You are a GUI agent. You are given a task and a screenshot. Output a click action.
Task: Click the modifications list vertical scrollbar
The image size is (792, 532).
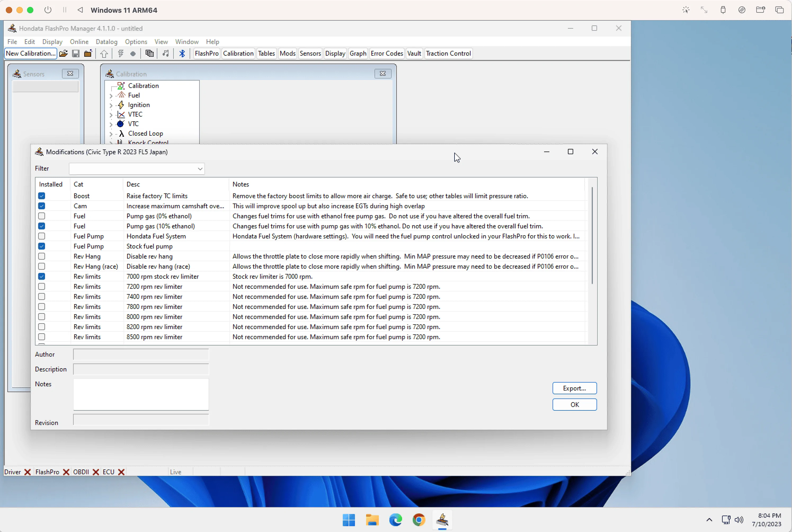click(x=592, y=236)
